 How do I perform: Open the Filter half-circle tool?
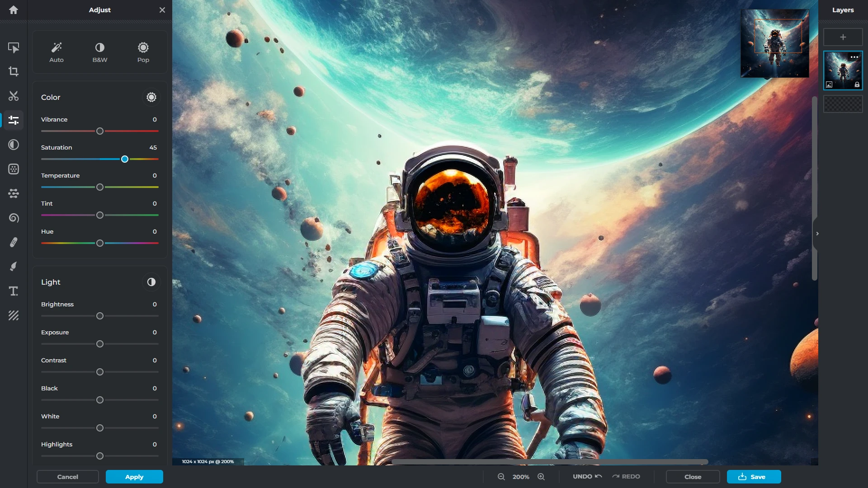(14, 145)
